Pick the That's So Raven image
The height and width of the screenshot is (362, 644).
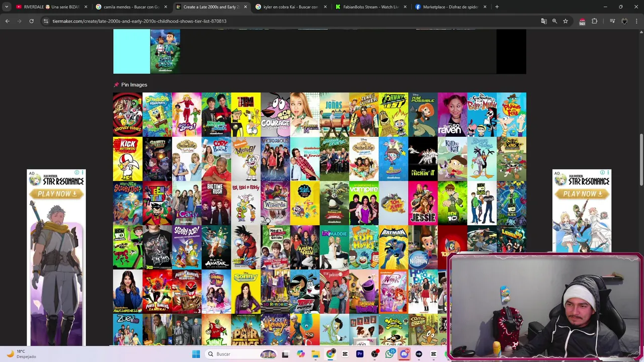point(452,115)
